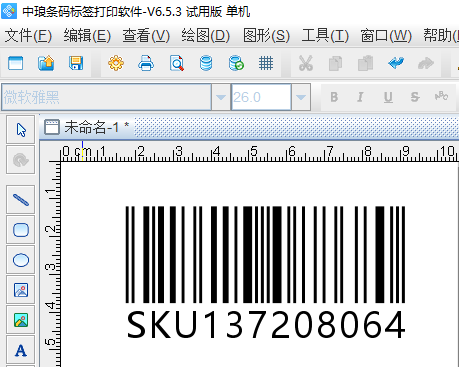
Task: Open document settings gear icon
Action: tap(116, 63)
